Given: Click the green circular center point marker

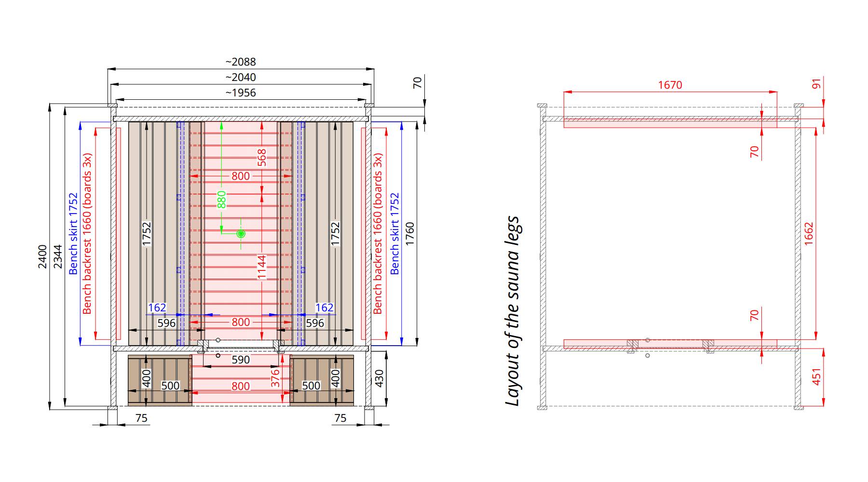Looking at the screenshot, I should (x=241, y=234).
